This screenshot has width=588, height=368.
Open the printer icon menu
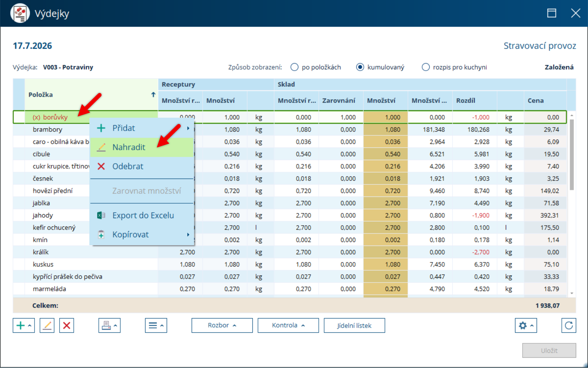tap(109, 325)
